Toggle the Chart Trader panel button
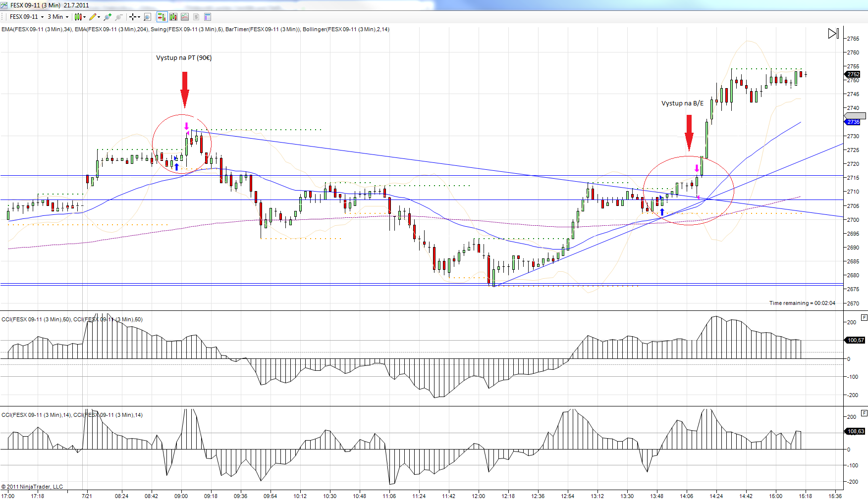 coord(162,17)
